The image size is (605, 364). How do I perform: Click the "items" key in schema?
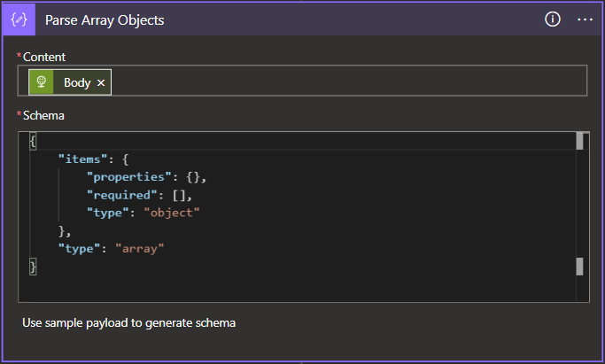click(80, 159)
